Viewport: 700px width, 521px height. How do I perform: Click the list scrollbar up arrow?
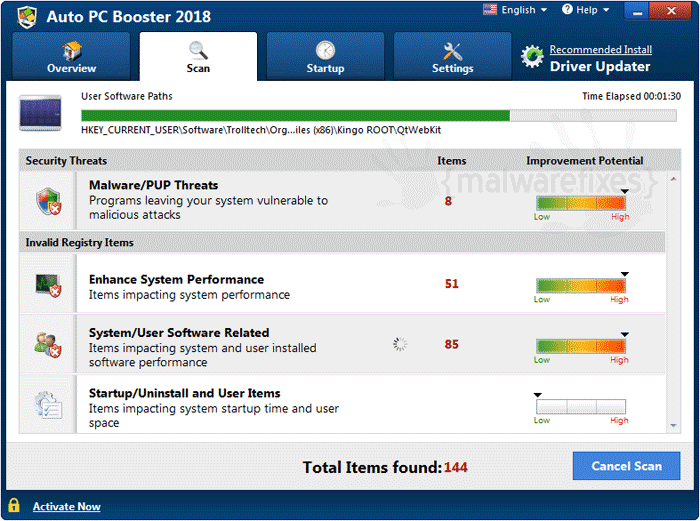(673, 179)
